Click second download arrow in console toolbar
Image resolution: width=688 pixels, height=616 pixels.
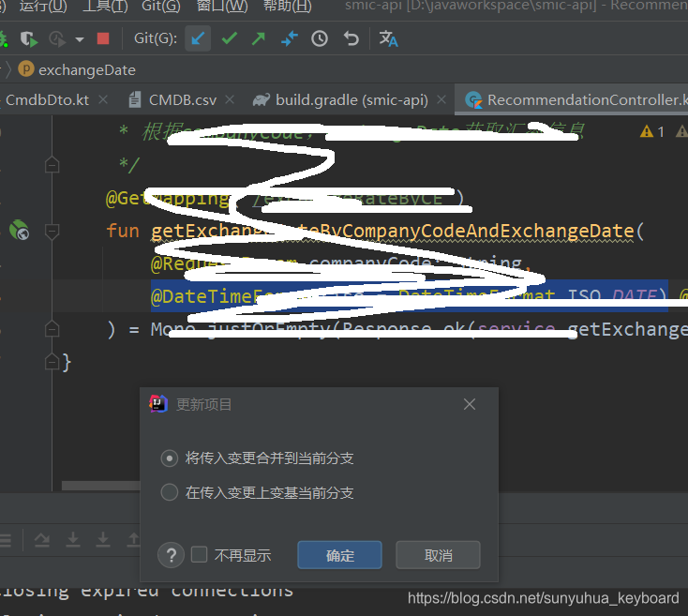click(103, 539)
